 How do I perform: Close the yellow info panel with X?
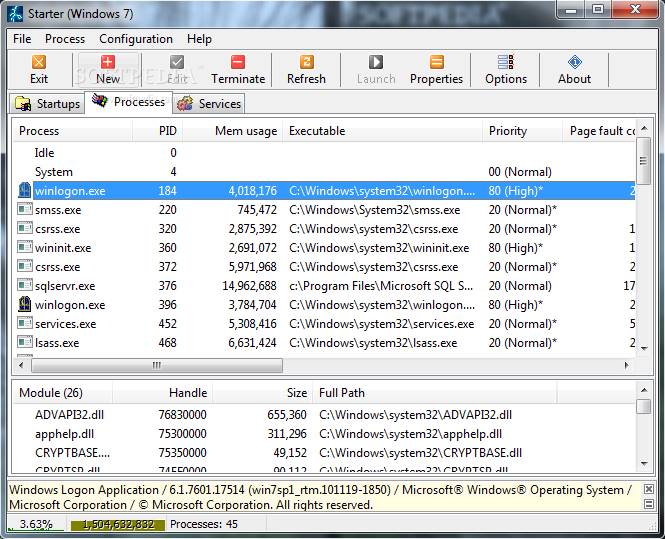pyautogui.click(x=648, y=489)
